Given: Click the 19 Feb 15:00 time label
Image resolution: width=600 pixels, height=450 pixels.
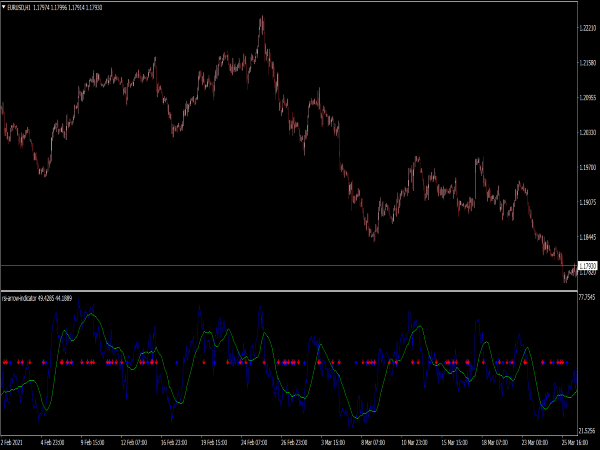Looking at the screenshot, I should tap(214, 443).
